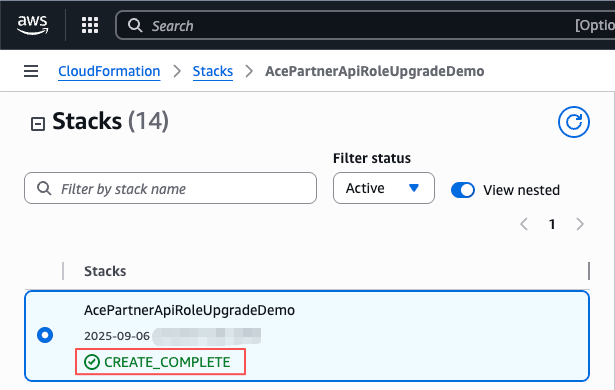
Task: Toggle the View nested switch
Action: tap(462, 190)
